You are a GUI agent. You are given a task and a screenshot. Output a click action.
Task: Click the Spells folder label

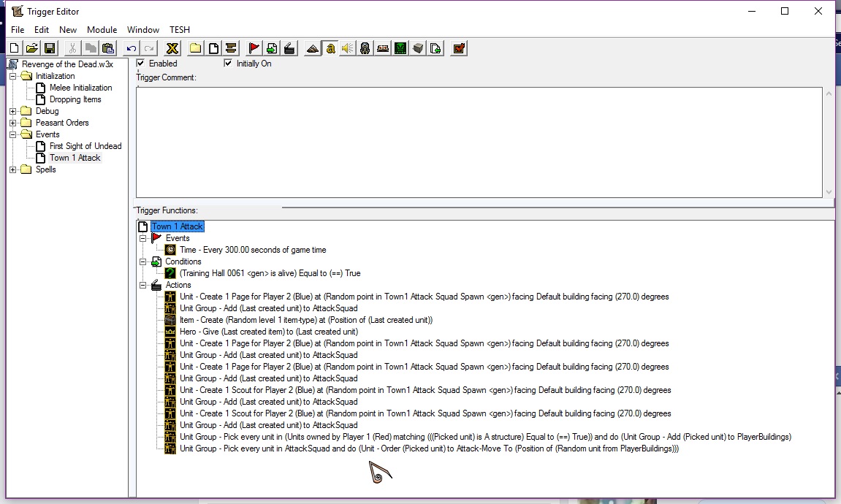[x=45, y=170]
